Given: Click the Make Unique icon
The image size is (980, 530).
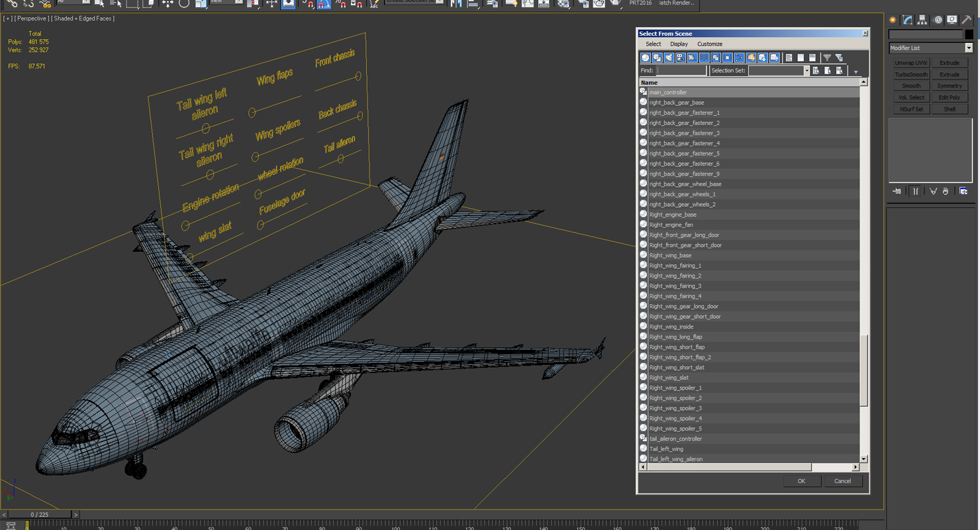Looking at the screenshot, I should (933, 191).
